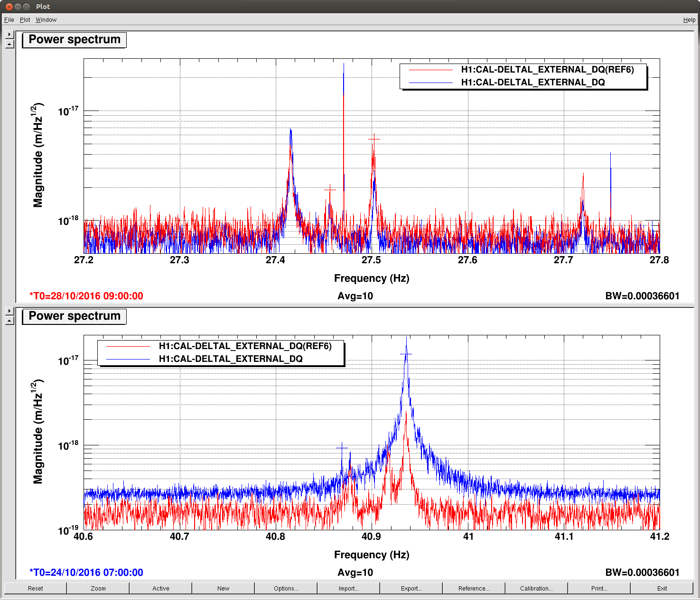Click the Import... button
The width and height of the screenshot is (700, 600).
(x=349, y=588)
